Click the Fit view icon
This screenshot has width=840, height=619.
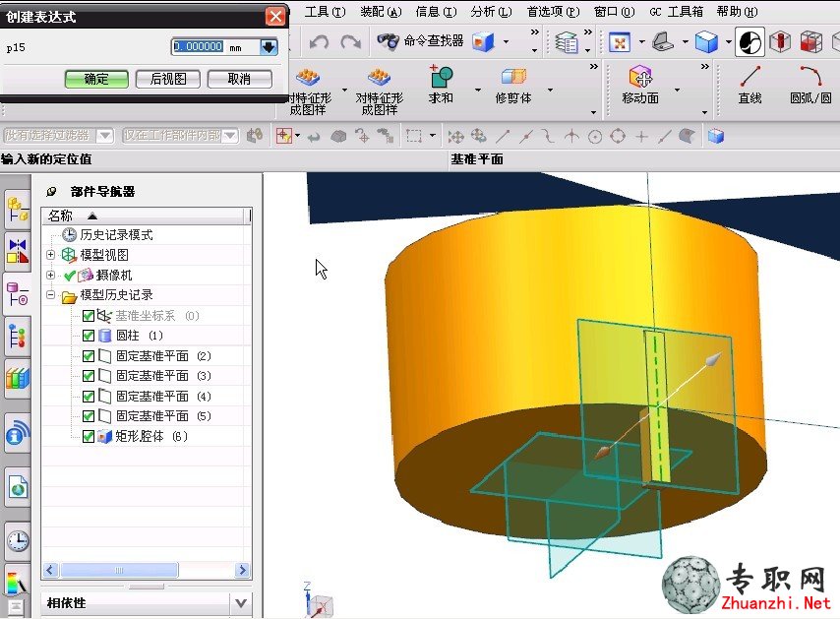(620, 42)
